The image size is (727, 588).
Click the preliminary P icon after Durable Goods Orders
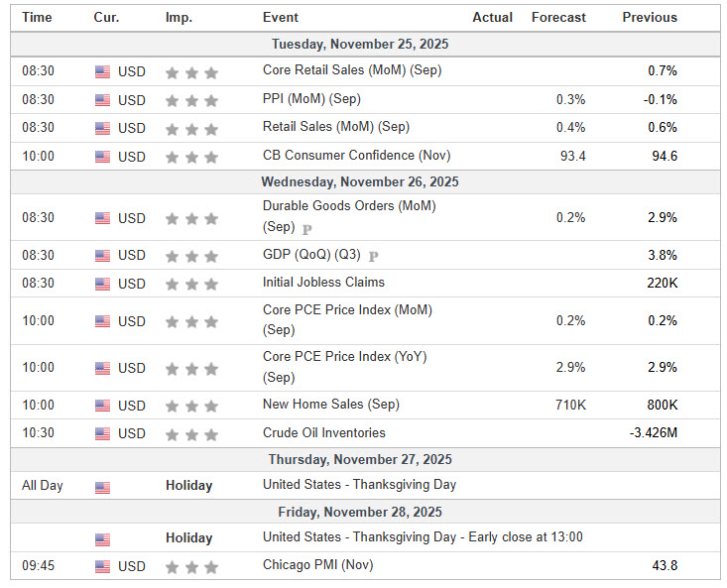[306, 228]
